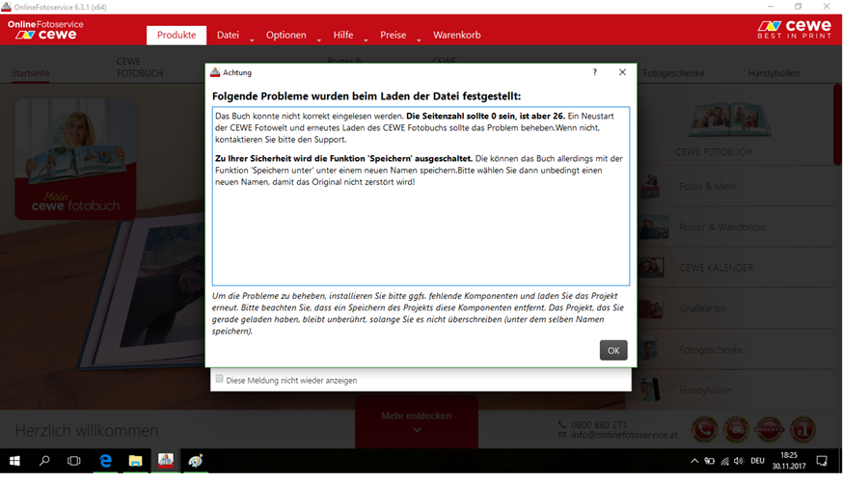Open the Warenkorb menu
This screenshot has height=483, width=868.
457,35
